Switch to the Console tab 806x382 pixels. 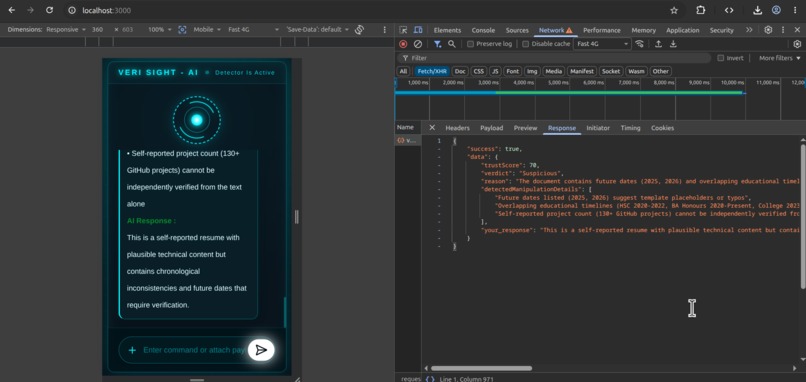[483, 30]
